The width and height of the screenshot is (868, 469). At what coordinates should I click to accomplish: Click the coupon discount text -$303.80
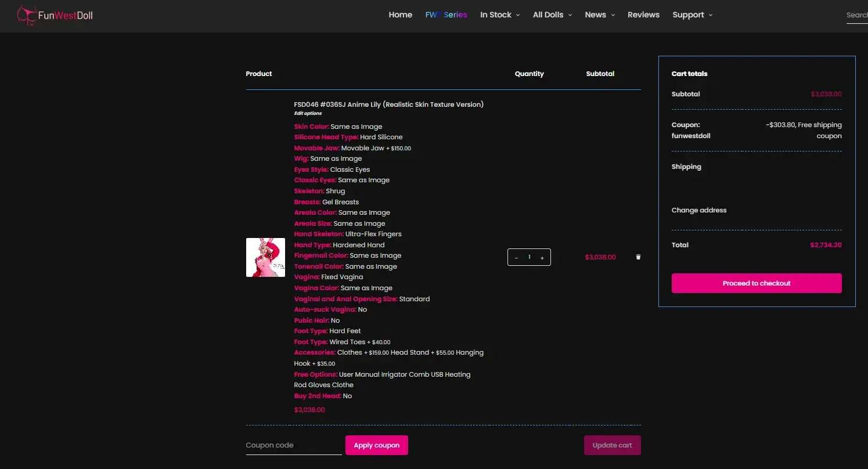780,125
